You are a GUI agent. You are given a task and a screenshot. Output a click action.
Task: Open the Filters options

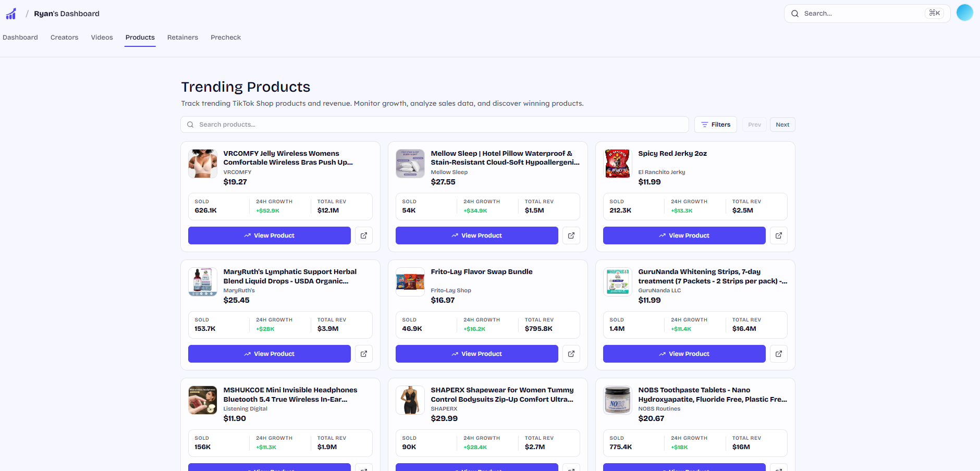716,125
